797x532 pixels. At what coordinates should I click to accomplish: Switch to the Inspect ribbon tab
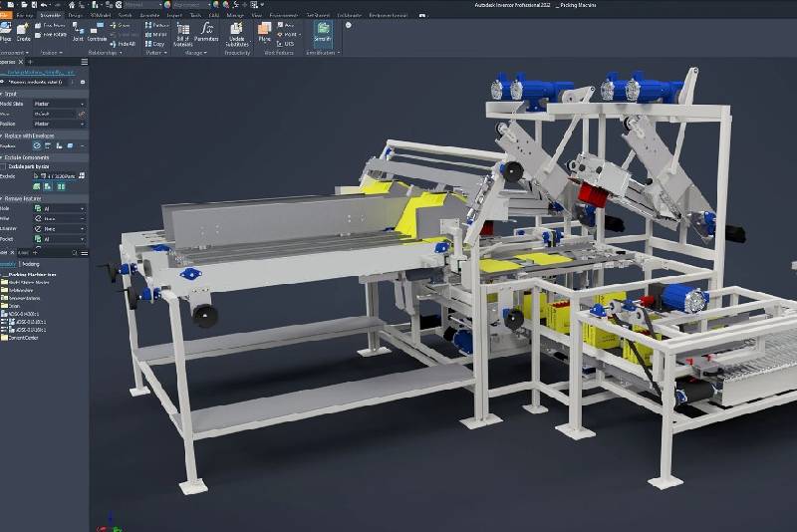point(174,16)
